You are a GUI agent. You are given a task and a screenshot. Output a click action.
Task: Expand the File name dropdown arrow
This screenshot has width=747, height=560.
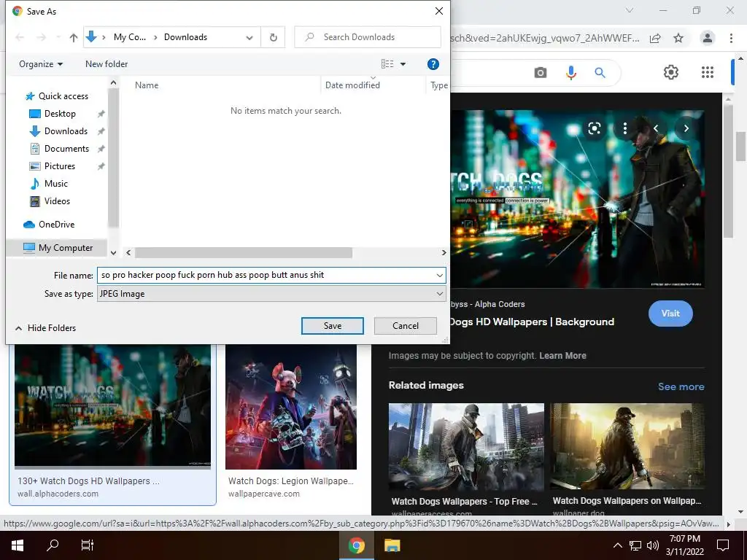click(439, 275)
